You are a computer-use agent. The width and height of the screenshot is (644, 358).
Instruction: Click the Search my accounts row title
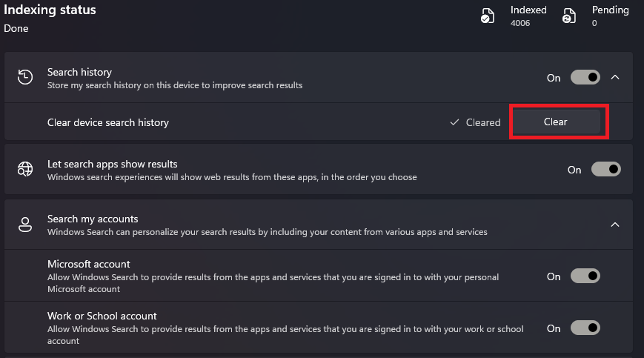pos(93,219)
